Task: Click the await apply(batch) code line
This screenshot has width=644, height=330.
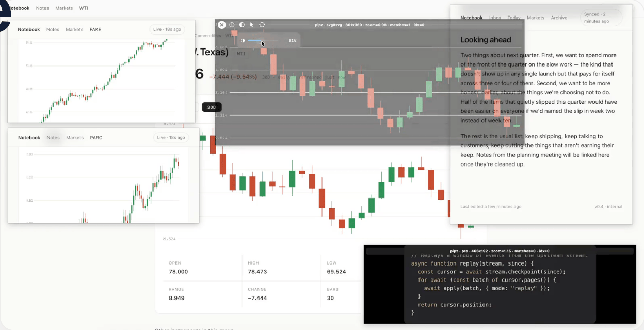Action: point(487,288)
